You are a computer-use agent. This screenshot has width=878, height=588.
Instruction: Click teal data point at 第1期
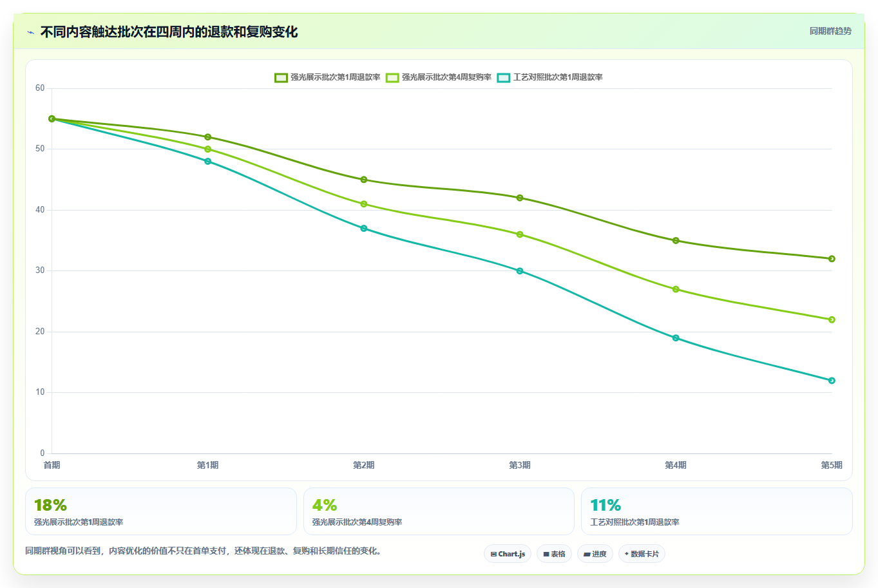pyautogui.click(x=207, y=162)
